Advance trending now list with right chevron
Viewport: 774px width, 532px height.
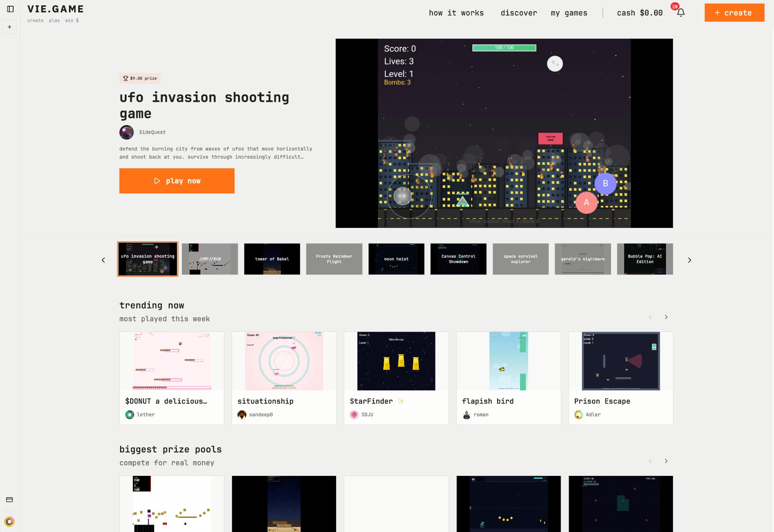[666, 317]
